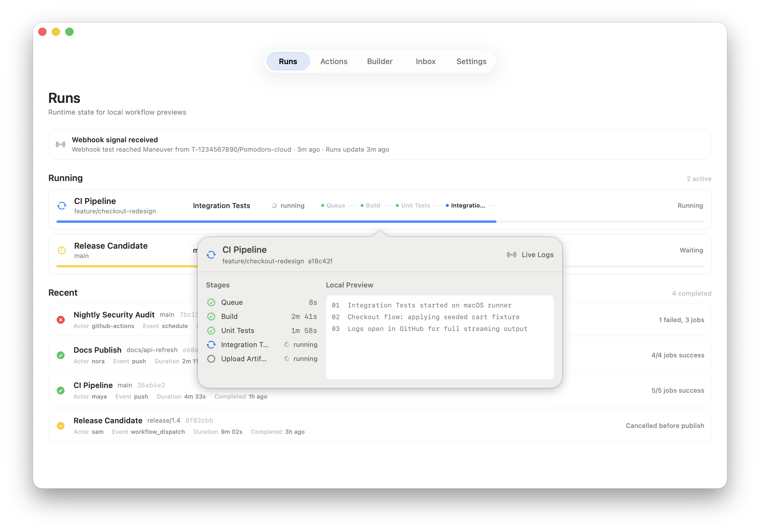Click the 'Cancelled before publish' status
760x532 pixels.
[x=665, y=426]
